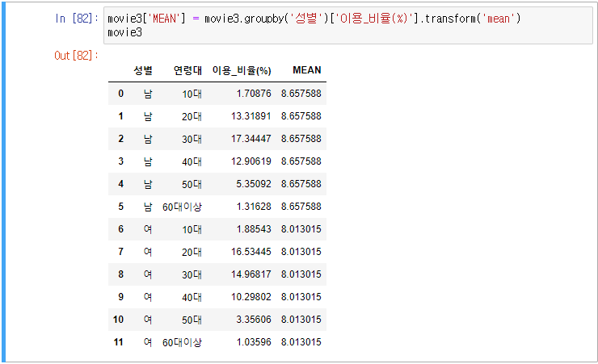Select row index 11
The image size is (598, 364).
coord(118,342)
